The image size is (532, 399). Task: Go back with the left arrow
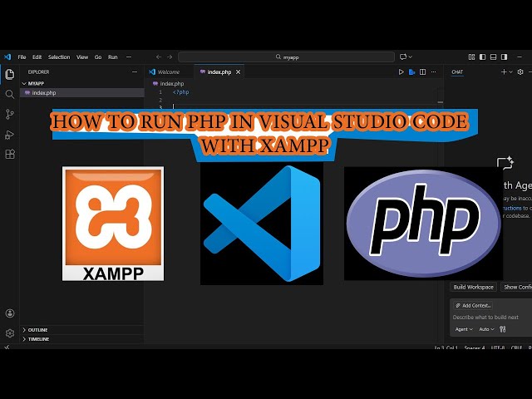(x=159, y=57)
